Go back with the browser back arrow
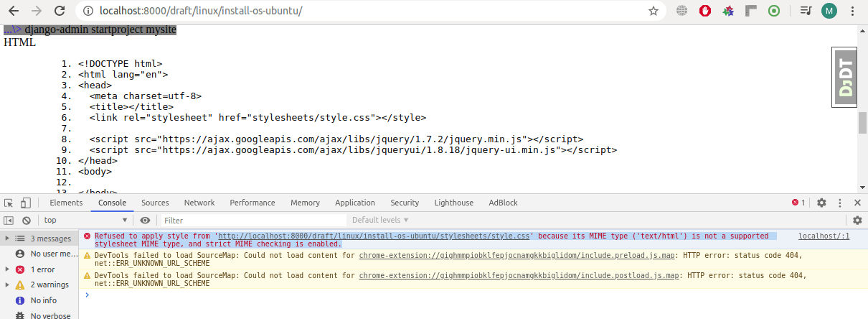 tap(14, 11)
